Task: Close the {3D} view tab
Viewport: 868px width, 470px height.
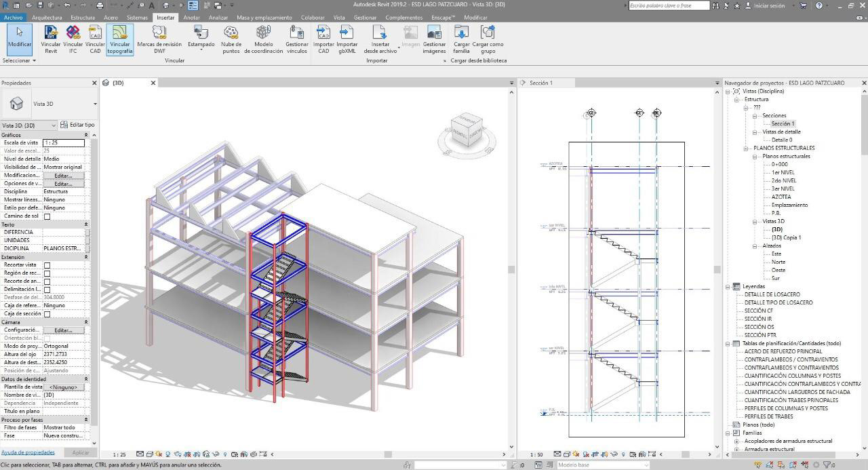Action: (153, 83)
